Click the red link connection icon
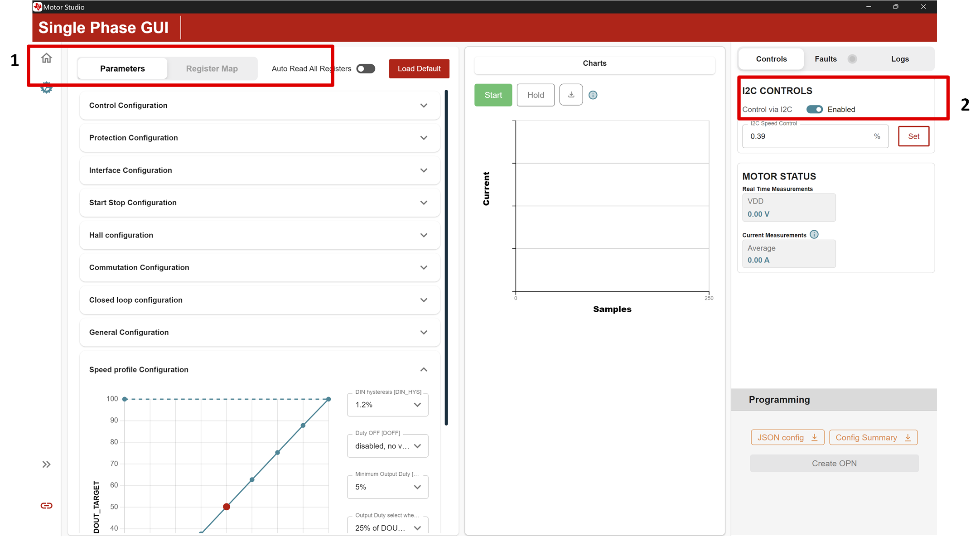 (x=46, y=505)
